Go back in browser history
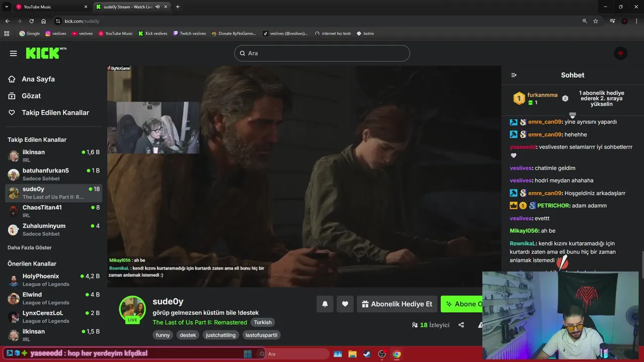 pyautogui.click(x=7, y=21)
